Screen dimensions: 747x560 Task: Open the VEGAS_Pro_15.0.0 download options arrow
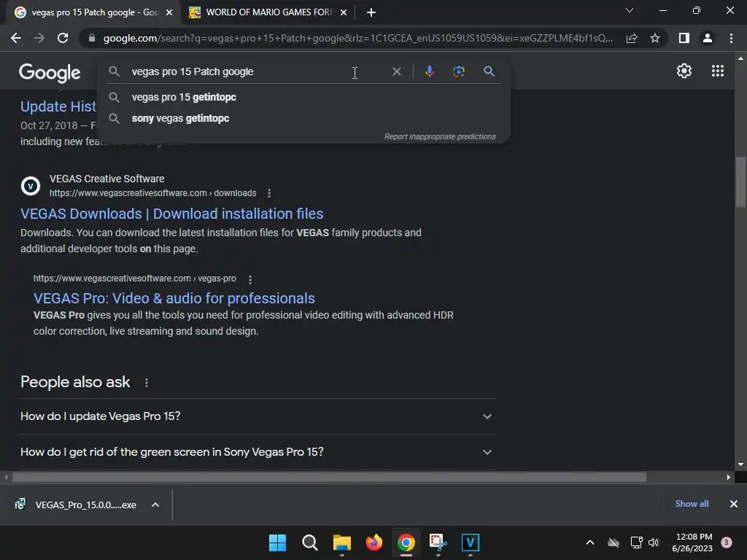[155, 505]
